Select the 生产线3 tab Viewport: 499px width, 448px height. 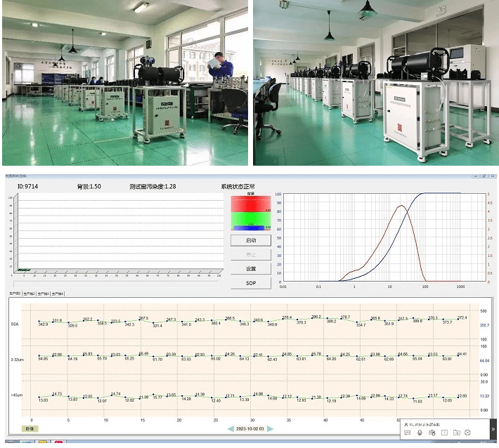click(x=44, y=294)
